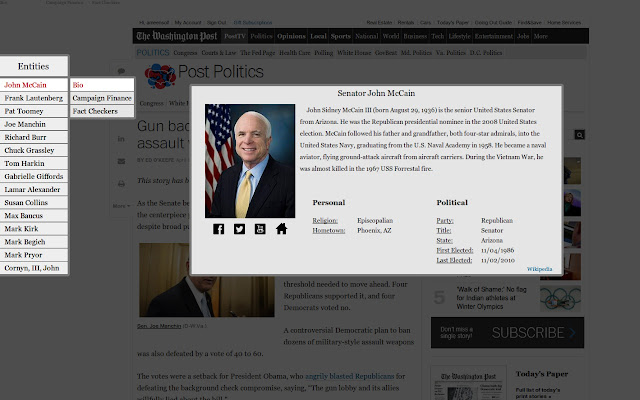Open McCain's Twitter icon
The image size is (640, 400).
(240, 229)
